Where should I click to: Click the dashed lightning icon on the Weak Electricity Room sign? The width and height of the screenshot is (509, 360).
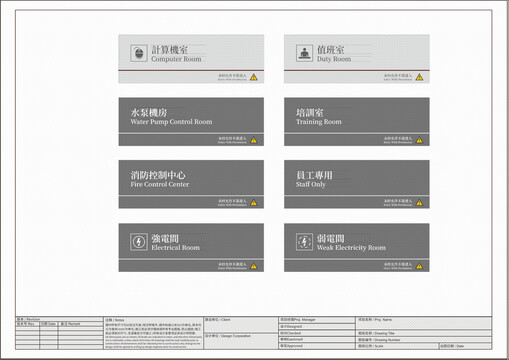coord(304,242)
